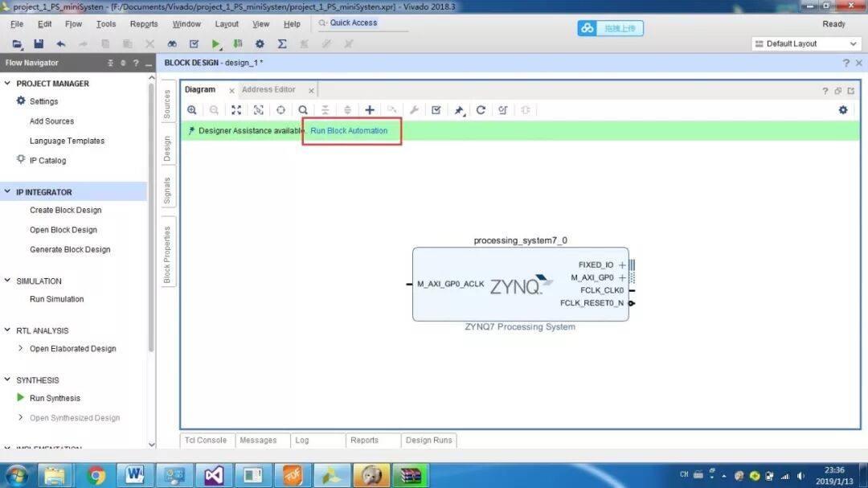
Task: Open the Design Runs tab
Action: point(428,441)
